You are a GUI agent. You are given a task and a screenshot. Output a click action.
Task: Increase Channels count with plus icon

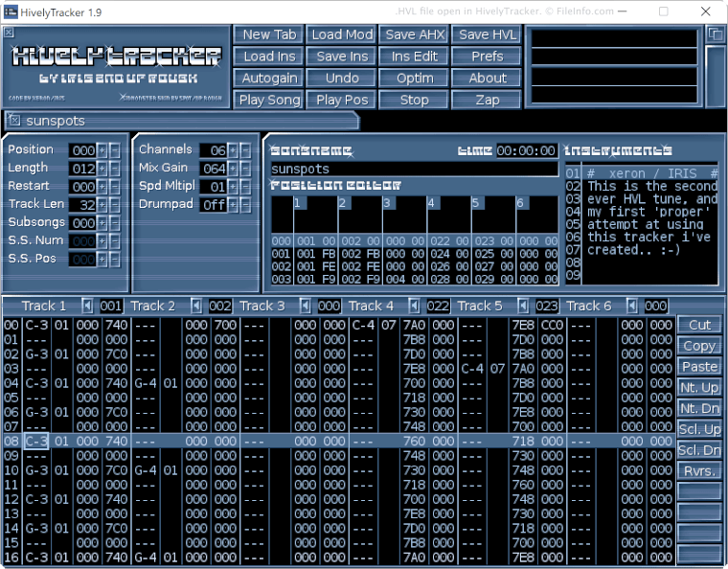coord(233,150)
